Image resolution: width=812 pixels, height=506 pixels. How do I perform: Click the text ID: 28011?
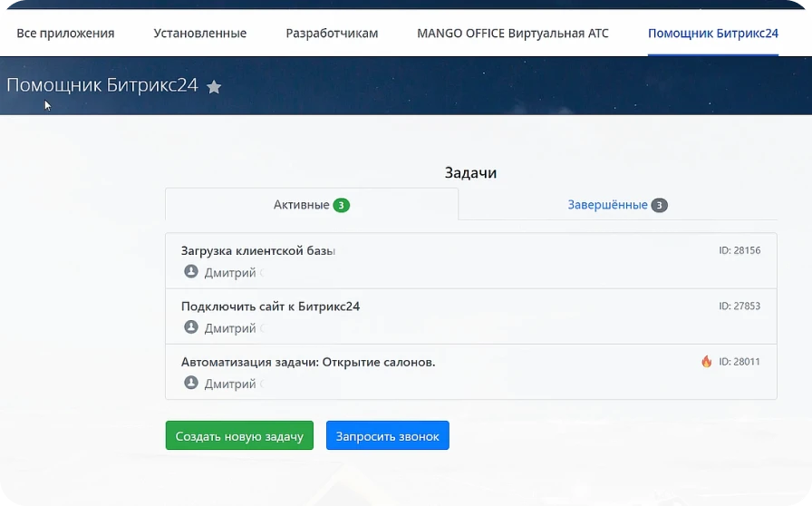(x=739, y=361)
